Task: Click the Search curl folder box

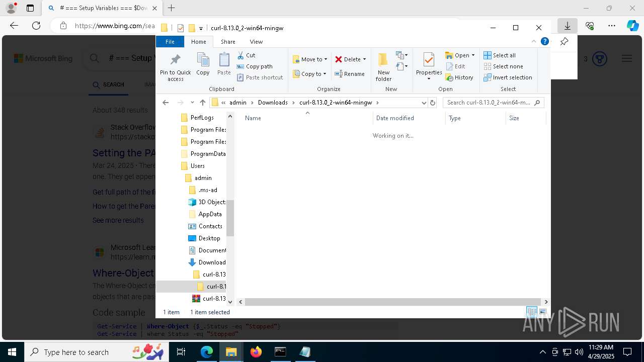Action: tap(493, 103)
